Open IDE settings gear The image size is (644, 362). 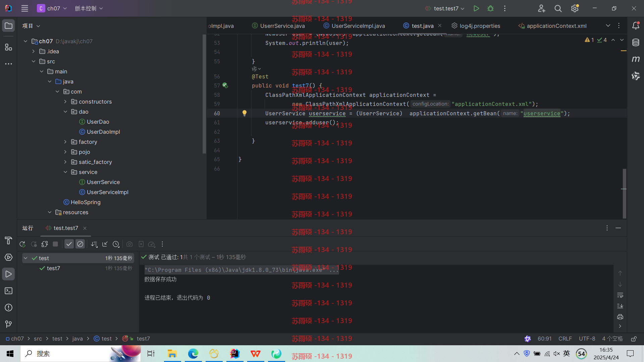[575, 8]
